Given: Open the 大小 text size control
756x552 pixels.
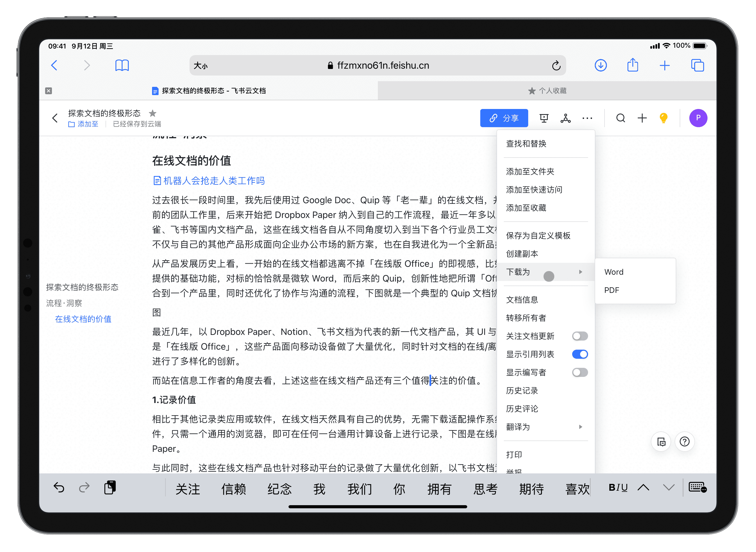Looking at the screenshot, I should point(200,66).
